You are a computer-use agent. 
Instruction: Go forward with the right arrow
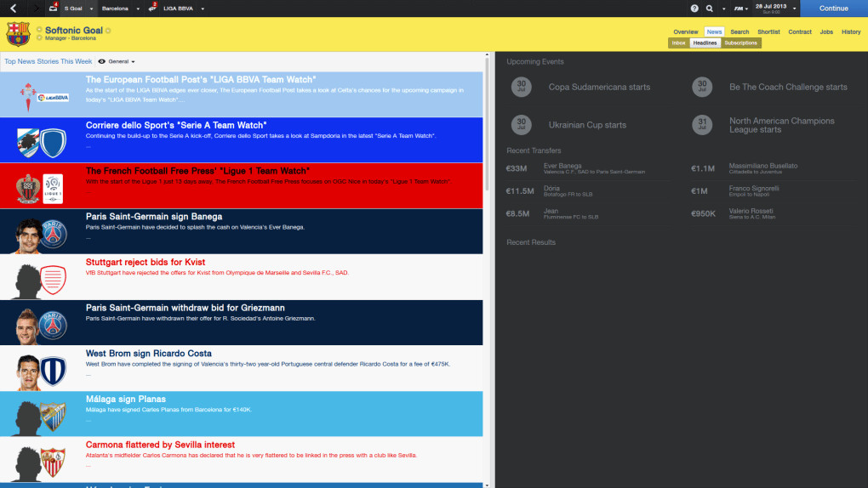tap(36, 9)
